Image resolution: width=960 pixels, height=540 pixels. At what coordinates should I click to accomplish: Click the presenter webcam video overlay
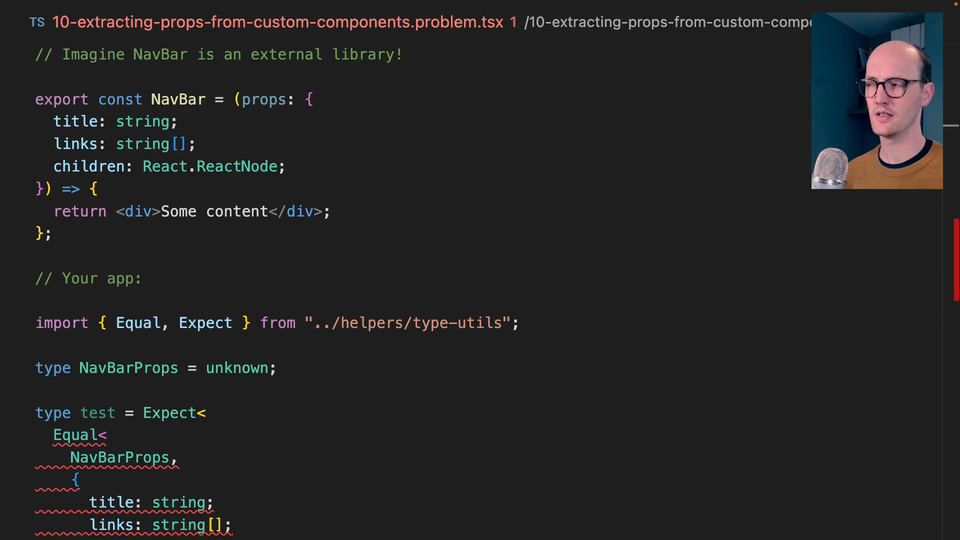876,100
